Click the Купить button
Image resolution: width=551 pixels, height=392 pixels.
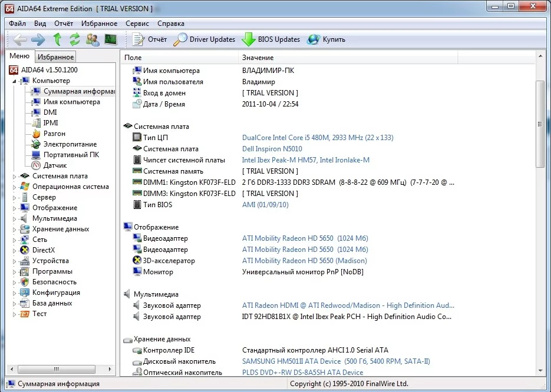pos(326,39)
